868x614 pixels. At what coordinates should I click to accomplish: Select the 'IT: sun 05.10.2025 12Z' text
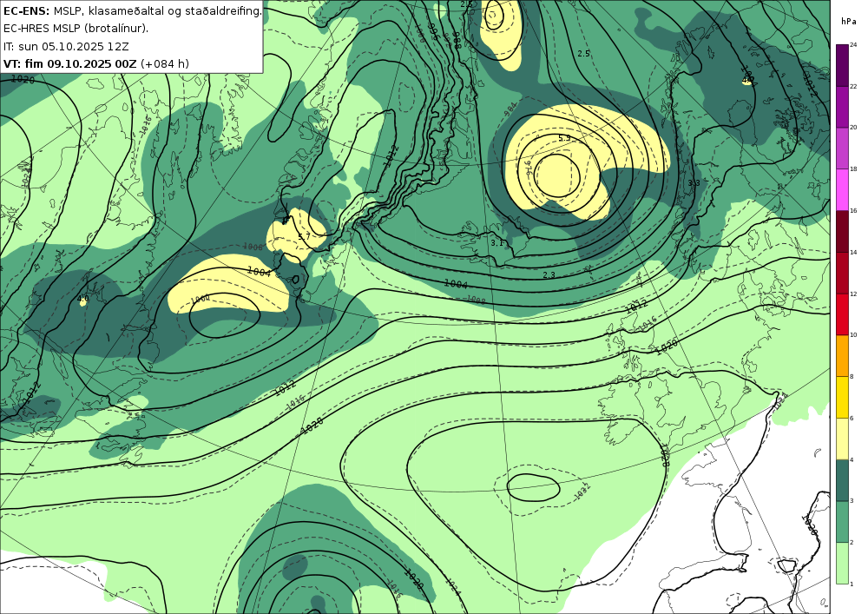[x=66, y=46]
